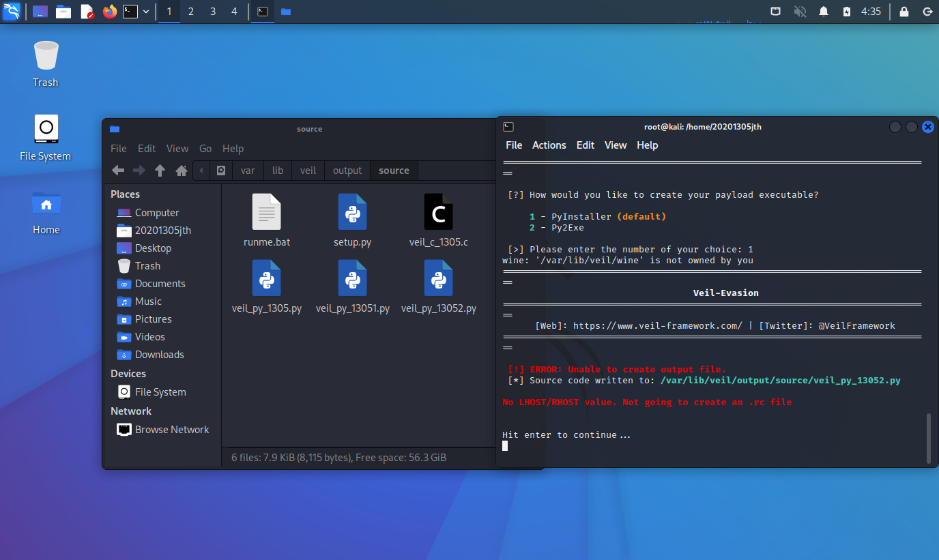Open the battery power manager icon
939x560 pixels.
[x=847, y=12]
